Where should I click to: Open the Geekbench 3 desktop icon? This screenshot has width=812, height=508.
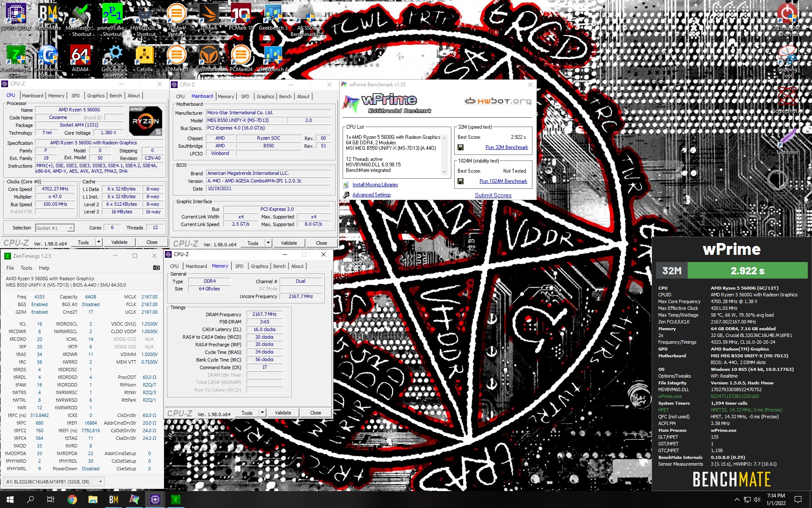coord(273,17)
